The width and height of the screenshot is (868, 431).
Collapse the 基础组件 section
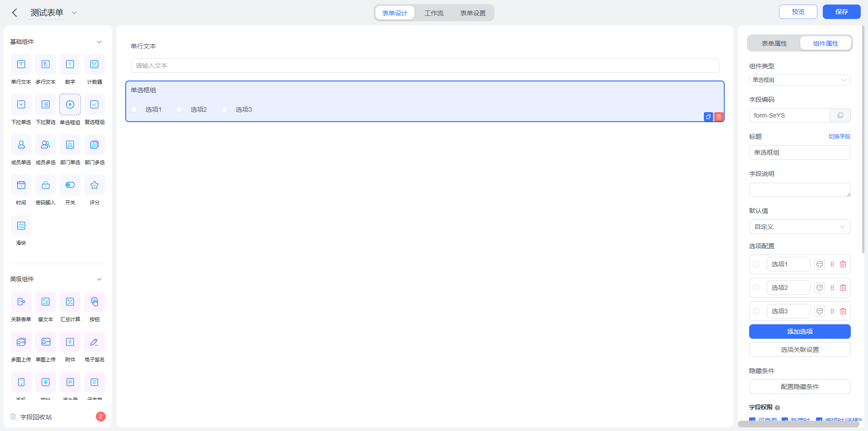pos(99,42)
